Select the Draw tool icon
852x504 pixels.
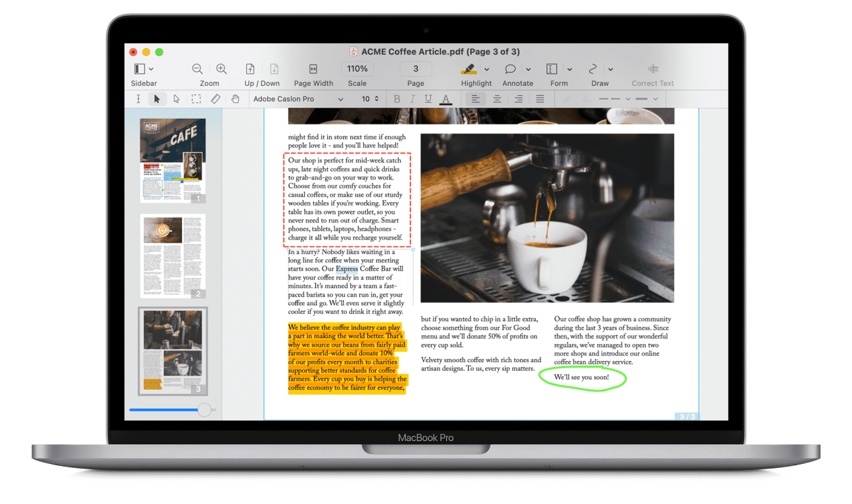point(593,69)
